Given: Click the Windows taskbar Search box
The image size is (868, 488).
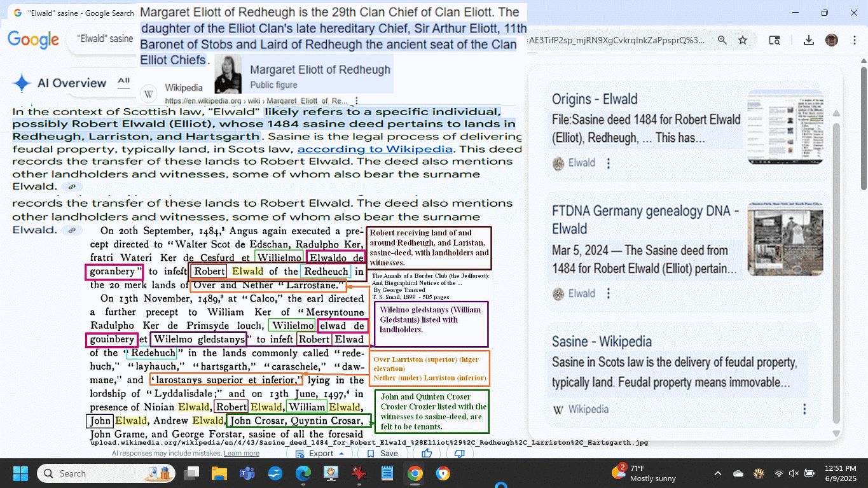Looking at the screenshot, I should click(104, 473).
